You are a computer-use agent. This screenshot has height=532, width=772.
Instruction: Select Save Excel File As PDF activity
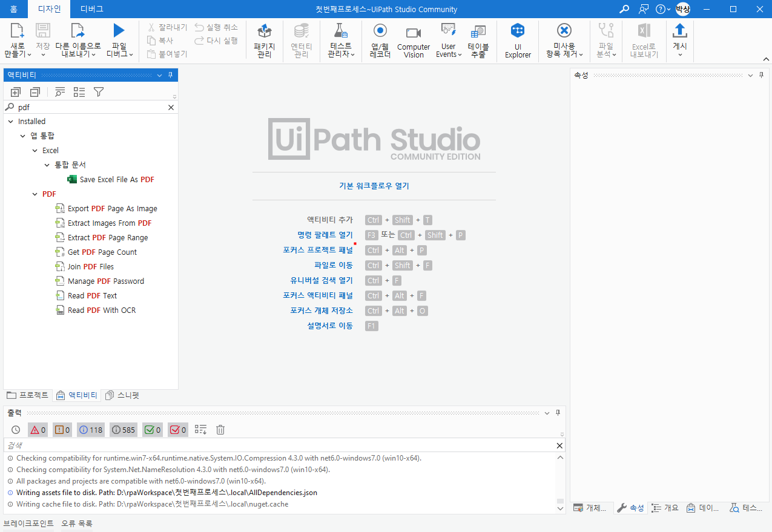pos(111,180)
